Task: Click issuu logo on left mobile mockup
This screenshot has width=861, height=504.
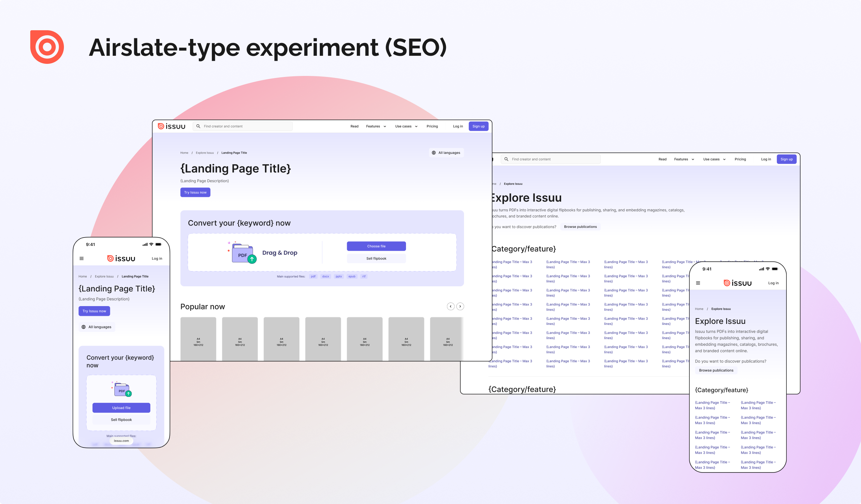Action: click(x=121, y=259)
